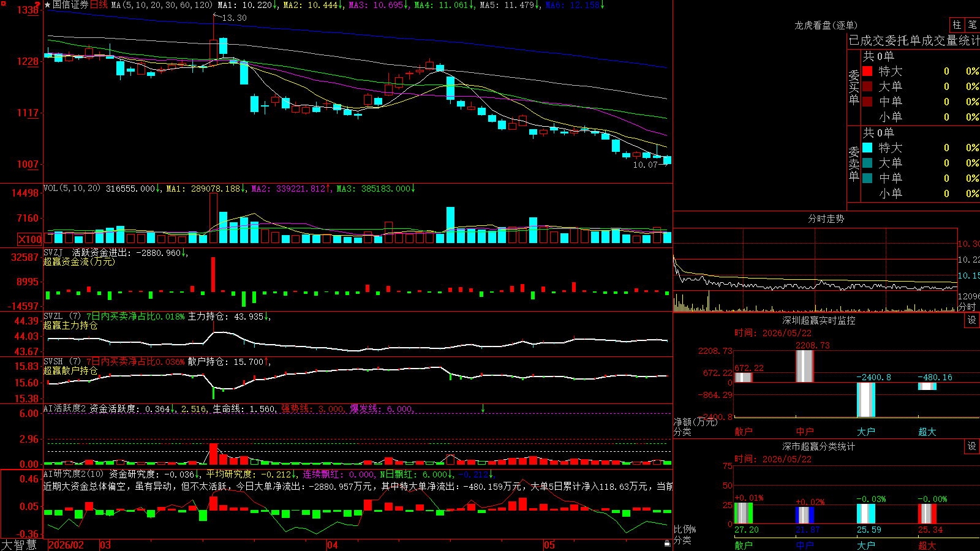Click the AI研究度2(10) indicator name
This screenshot has height=551, width=980.
pos(73,474)
